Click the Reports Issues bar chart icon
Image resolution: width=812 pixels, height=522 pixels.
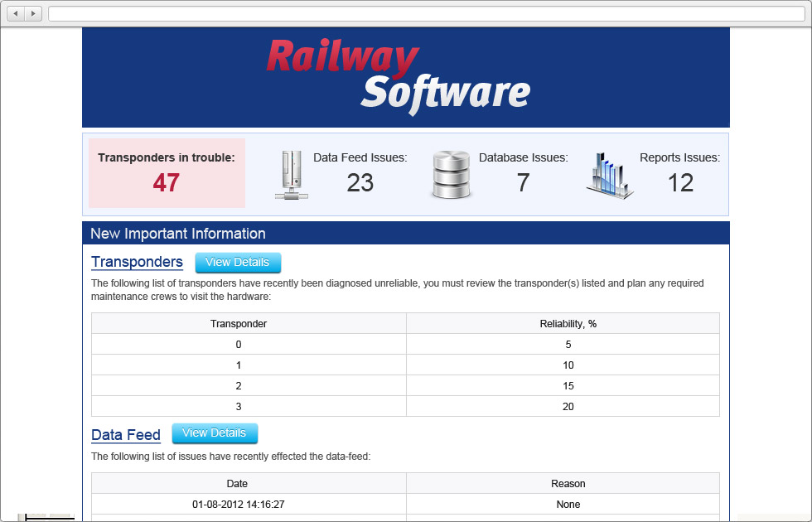point(609,176)
